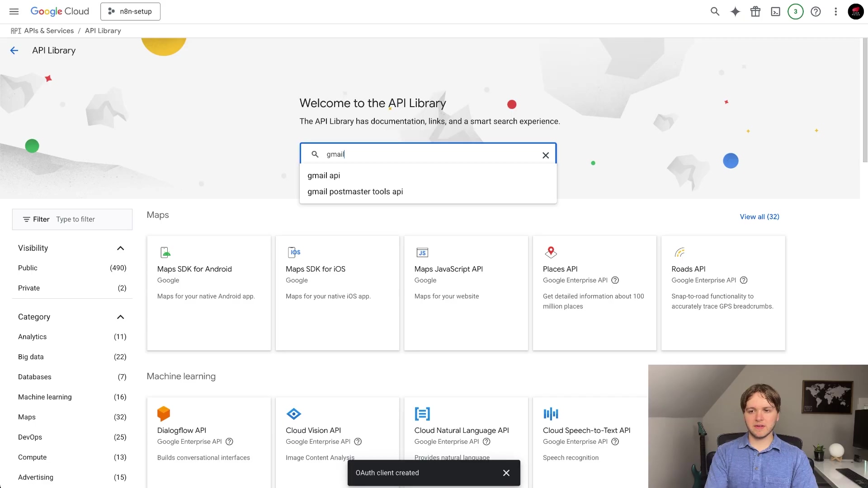868x488 pixels.
Task: Collapse the Category filter section
Action: [x=120, y=317]
